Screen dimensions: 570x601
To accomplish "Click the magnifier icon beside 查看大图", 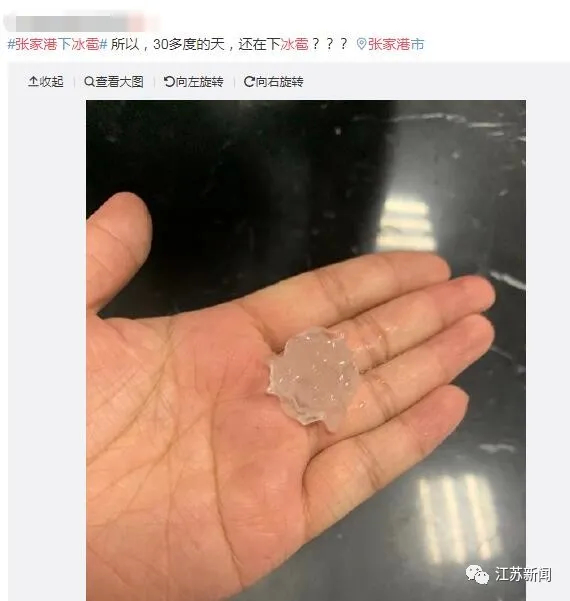I will tap(89, 81).
